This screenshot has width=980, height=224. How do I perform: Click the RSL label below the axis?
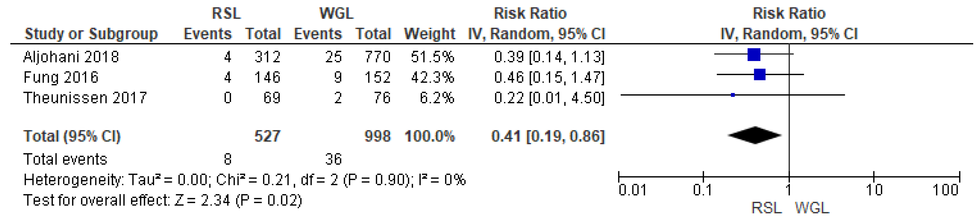(x=766, y=208)
